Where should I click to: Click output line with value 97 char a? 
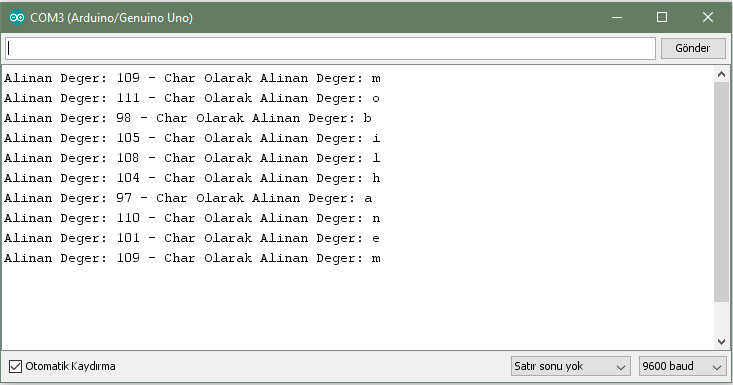[x=188, y=198]
